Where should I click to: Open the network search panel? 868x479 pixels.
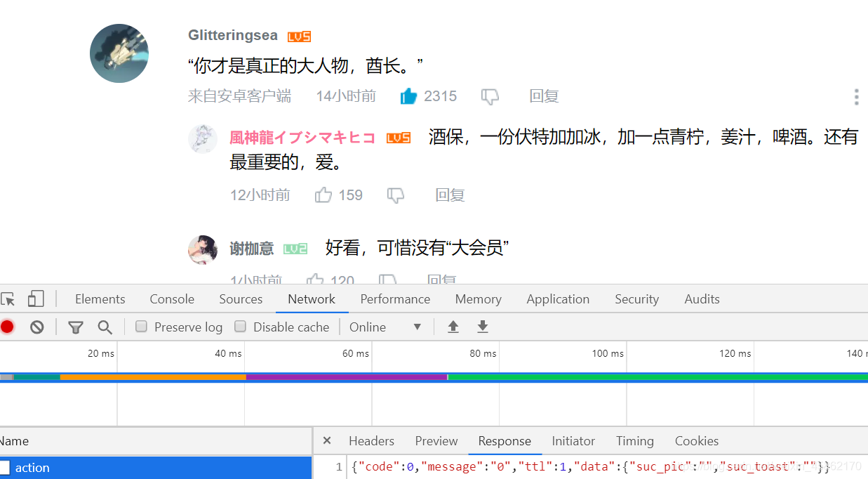pos(105,327)
